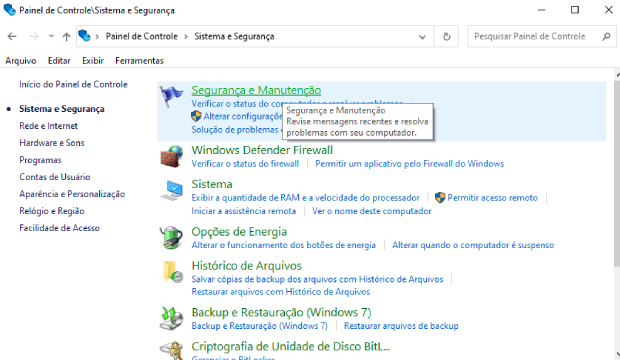The height and width of the screenshot is (360, 620).
Task: Open Facilidade de Acesso category
Action: [59, 228]
